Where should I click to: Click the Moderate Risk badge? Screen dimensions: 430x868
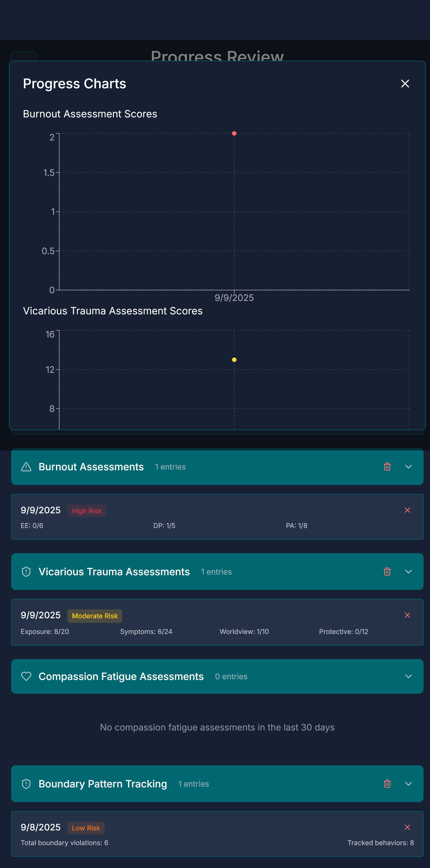[x=95, y=616]
